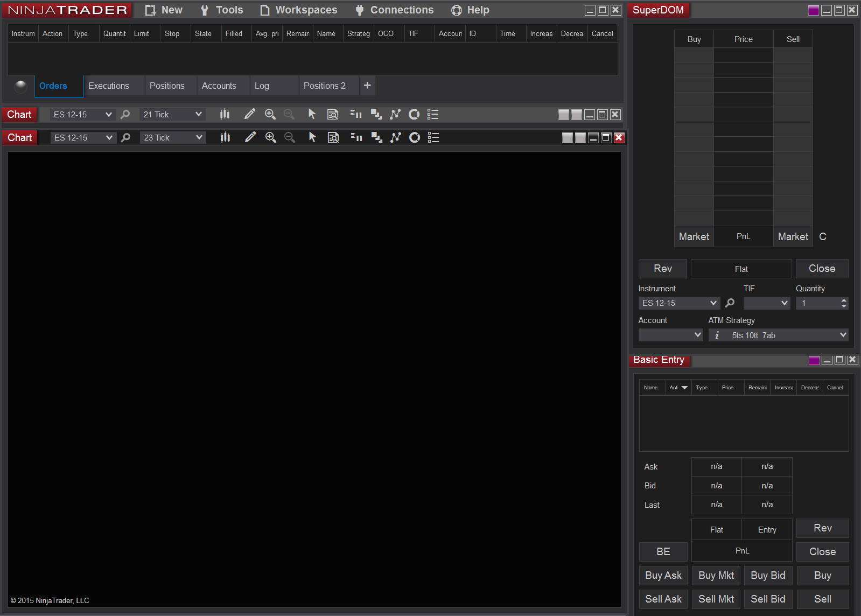Image resolution: width=861 pixels, height=616 pixels.
Task: Open the Connections menu
Action: (x=395, y=10)
